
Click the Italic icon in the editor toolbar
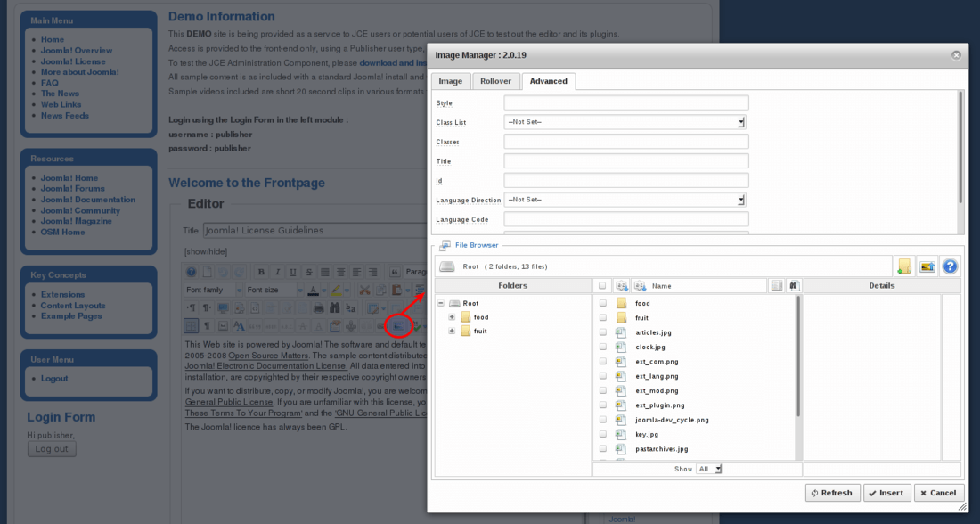tap(277, 272)
